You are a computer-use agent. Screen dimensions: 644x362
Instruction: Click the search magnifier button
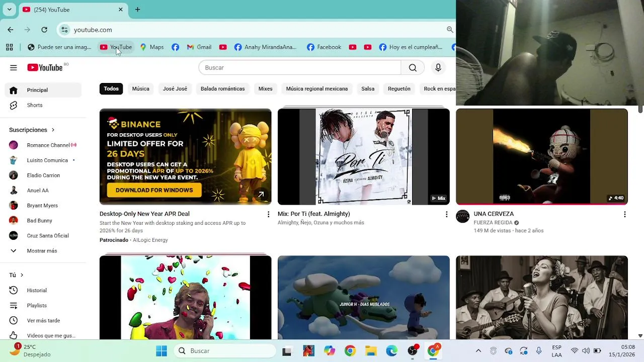tap(413, 67)
